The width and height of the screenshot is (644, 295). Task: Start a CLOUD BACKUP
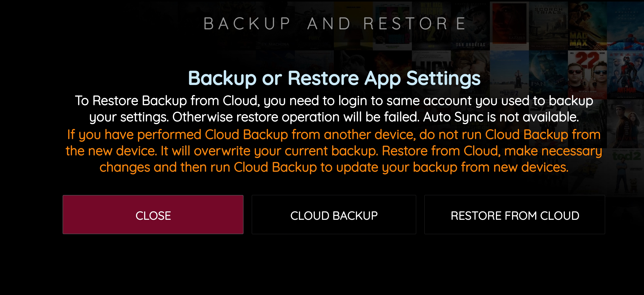click(x=334, y=215)
